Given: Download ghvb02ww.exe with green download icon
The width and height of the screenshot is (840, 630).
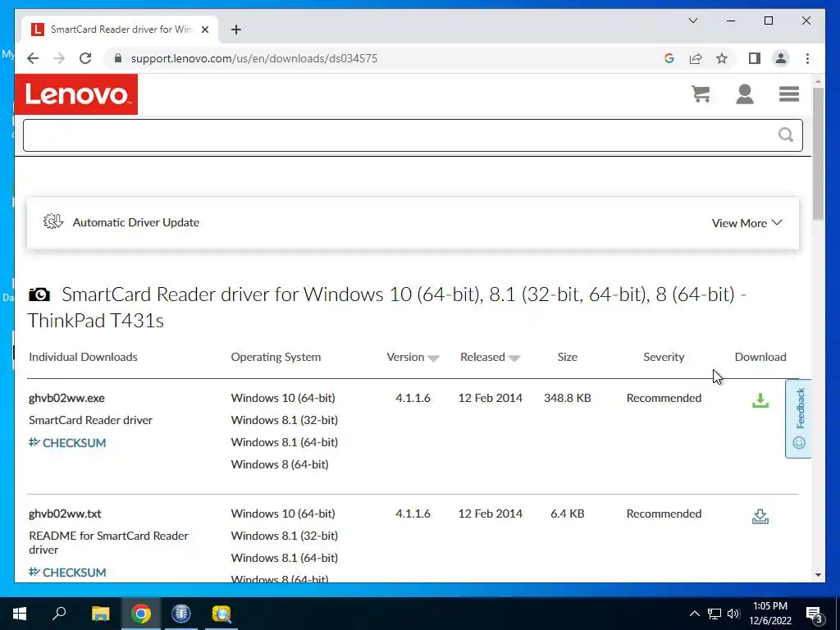Looking at the screenshot, I should tap(760, 400).
